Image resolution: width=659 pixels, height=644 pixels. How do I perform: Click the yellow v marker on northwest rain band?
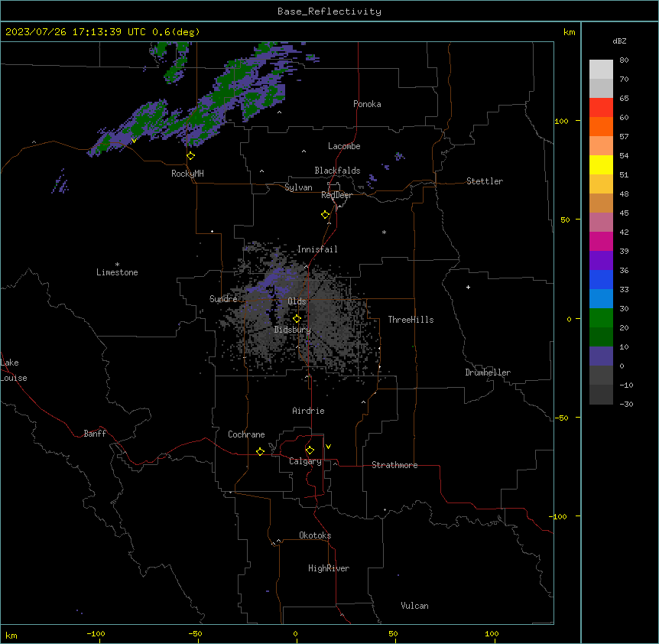[x=134, y=141]
